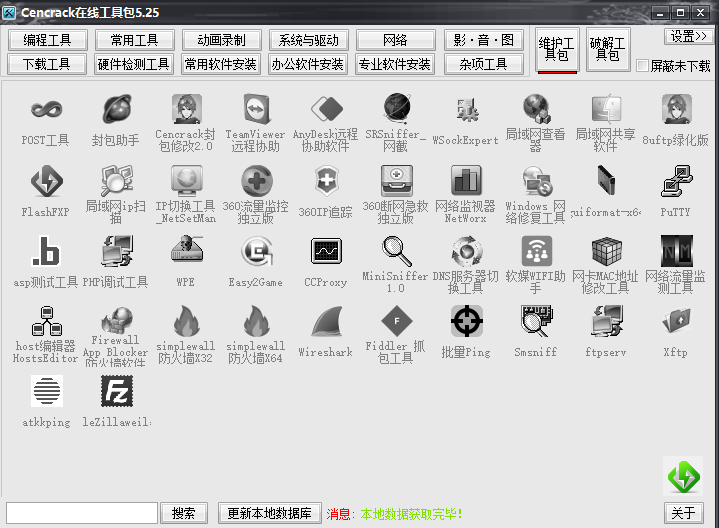Open the 关于 dialog
The width and height of the screenshot is (719, 528).
[x=684, y=513]
